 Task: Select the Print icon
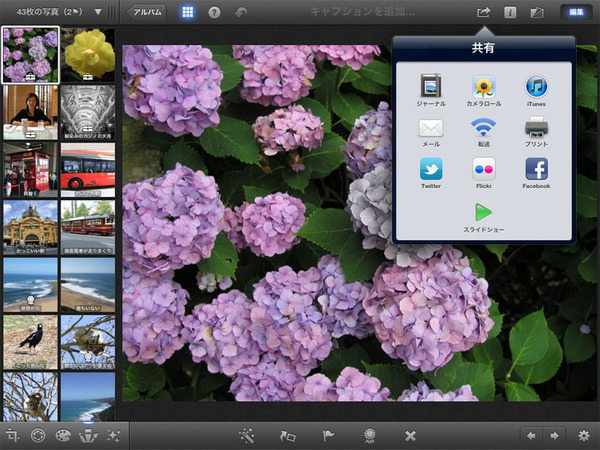click(536, 127)
